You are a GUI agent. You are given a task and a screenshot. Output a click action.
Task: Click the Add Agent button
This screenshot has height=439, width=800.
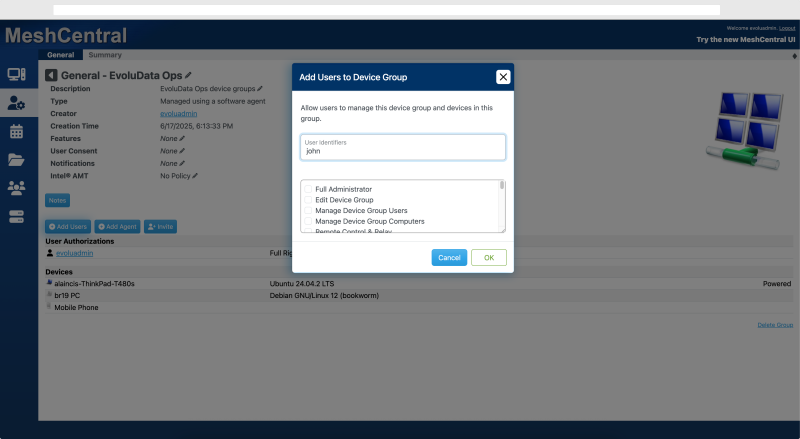[117, 227]
